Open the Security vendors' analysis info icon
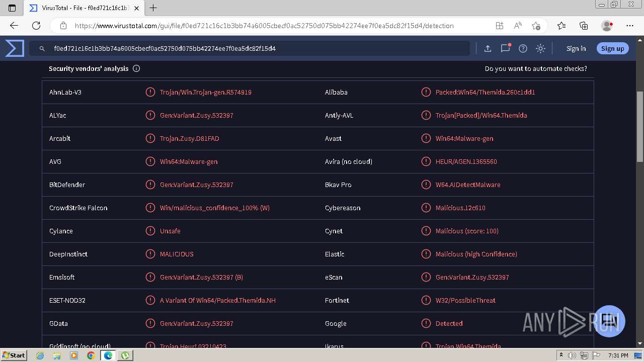The width and height of the screenshot is (644, 362). click(x=136, y=68)
